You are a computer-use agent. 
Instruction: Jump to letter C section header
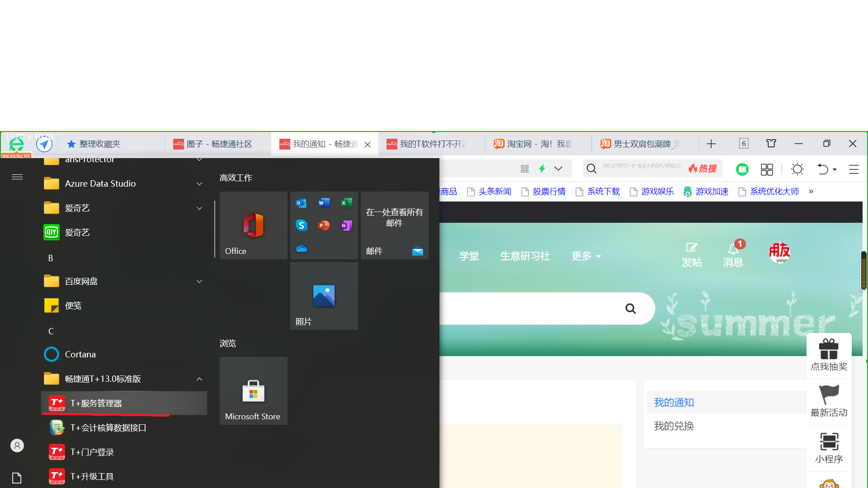(x=51, y=331)
